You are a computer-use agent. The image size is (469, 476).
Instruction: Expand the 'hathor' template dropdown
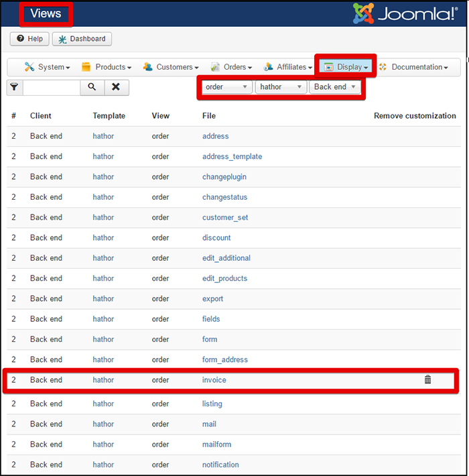pyautogui.click(x=281, y=87)
